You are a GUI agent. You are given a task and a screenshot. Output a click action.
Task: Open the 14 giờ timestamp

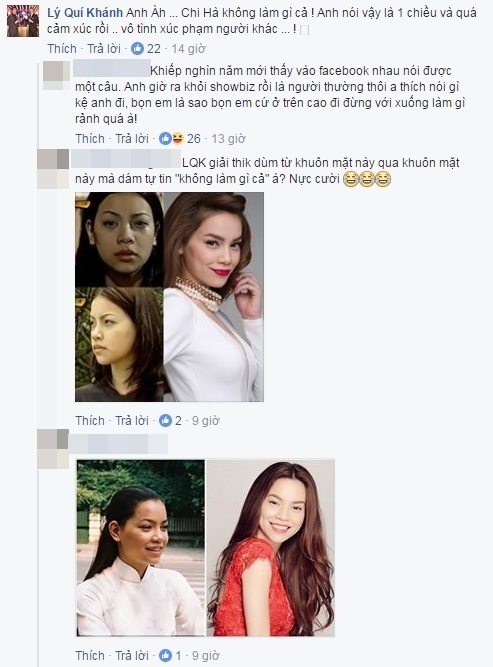click(x=188, y=48)
